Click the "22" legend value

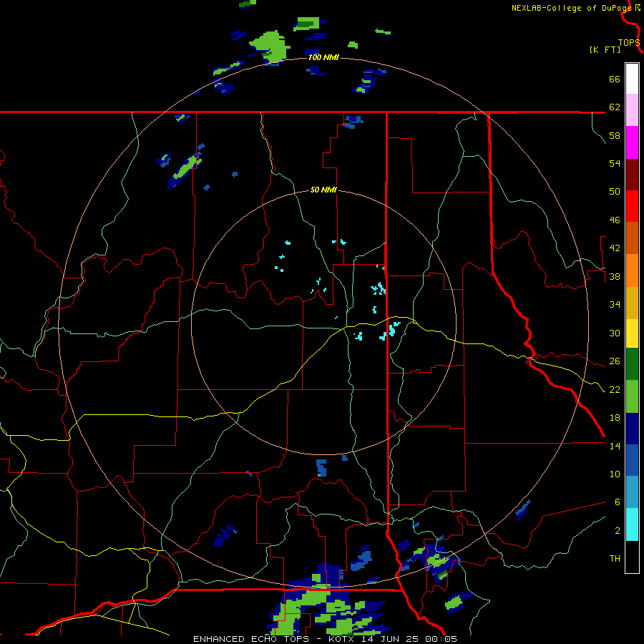click(x=615, y=390)
